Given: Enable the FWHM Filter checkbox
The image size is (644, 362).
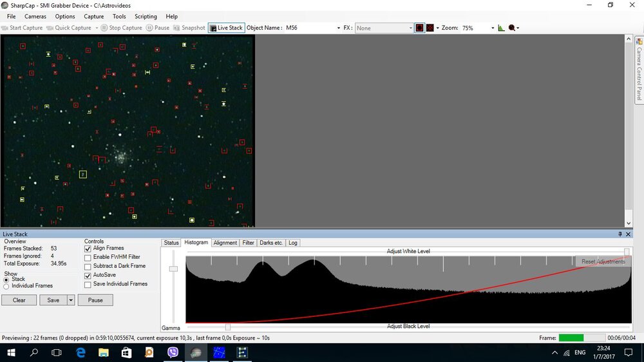Looking at the screenshot, I should [88, 257].
